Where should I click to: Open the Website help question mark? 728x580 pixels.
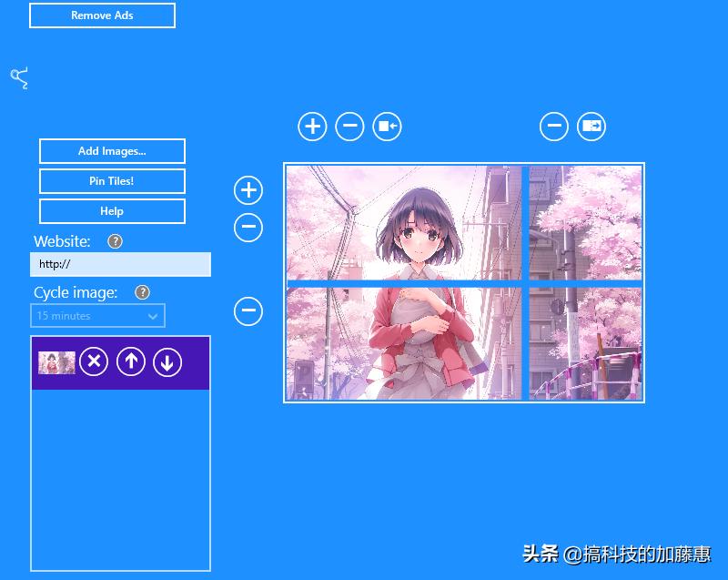tap(115, 241)
